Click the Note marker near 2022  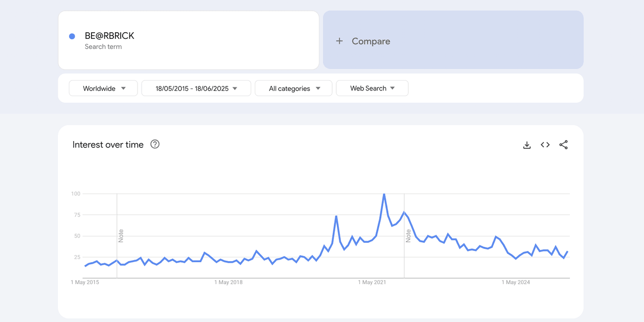(408, 236)
